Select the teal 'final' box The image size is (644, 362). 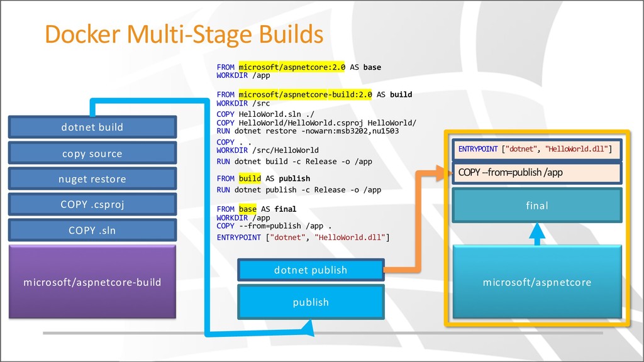[x=537, y=206]
